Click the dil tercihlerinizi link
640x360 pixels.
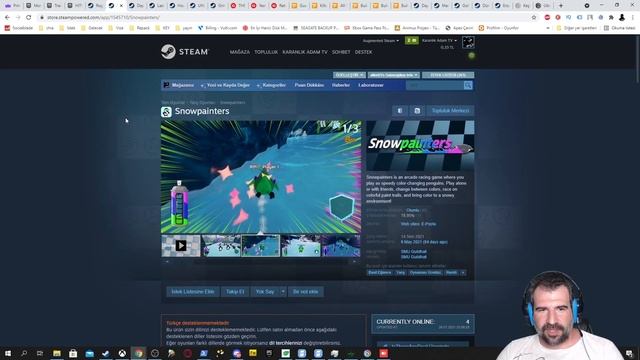pos(286,343)
